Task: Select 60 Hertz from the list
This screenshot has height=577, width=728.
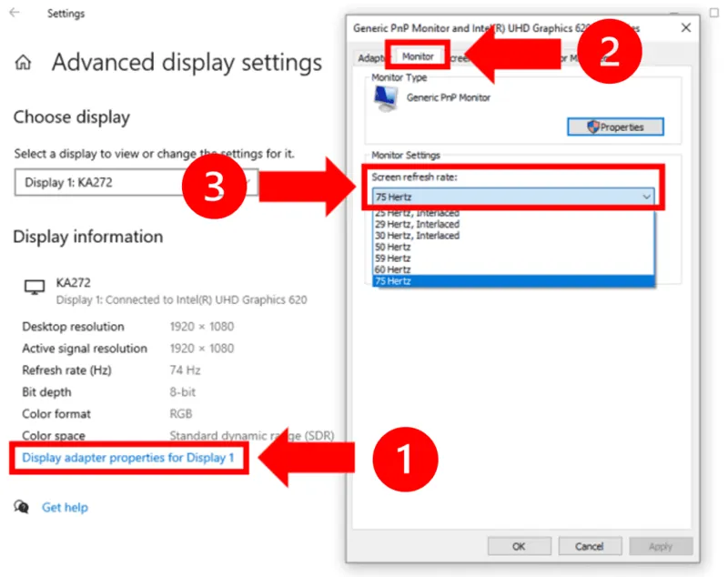Action: [392, 269]
